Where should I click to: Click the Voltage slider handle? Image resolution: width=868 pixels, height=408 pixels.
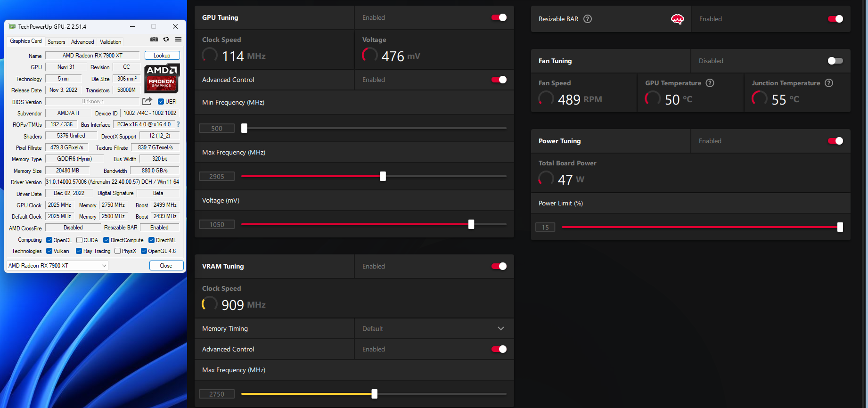pyautogui.click(x=471, y=224)
